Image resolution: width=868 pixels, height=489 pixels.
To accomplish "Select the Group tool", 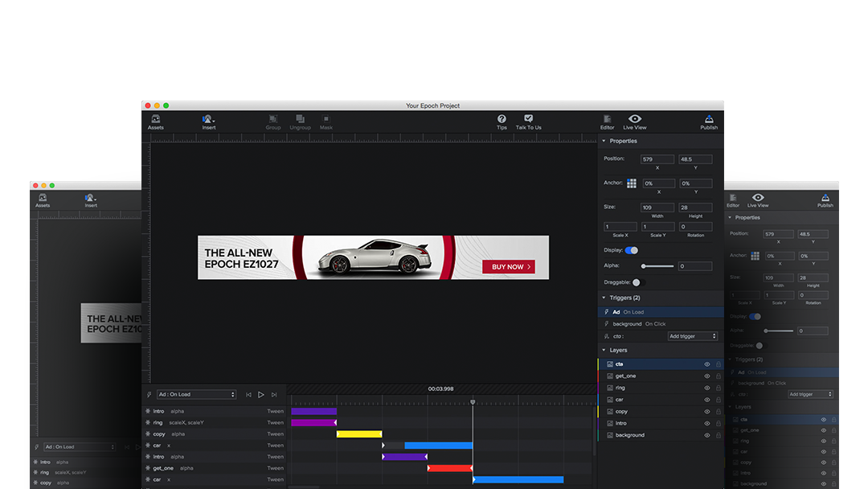I will [x=273, y=122].
